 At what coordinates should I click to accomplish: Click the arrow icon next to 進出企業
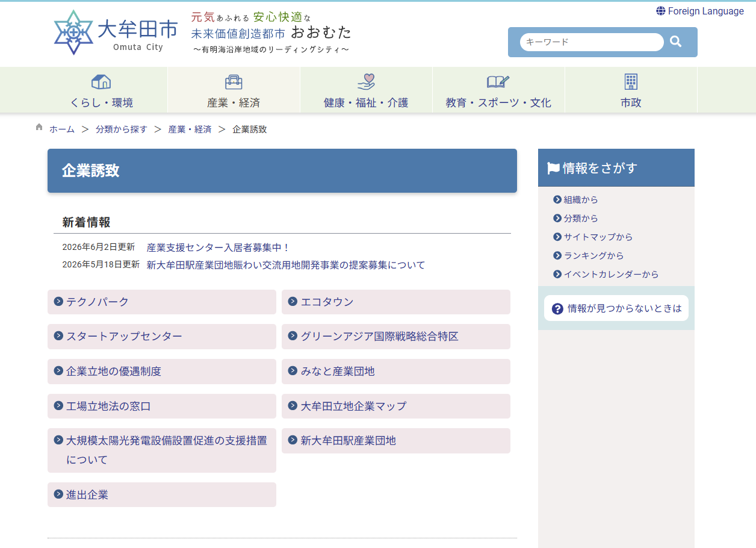coord(58,494)
